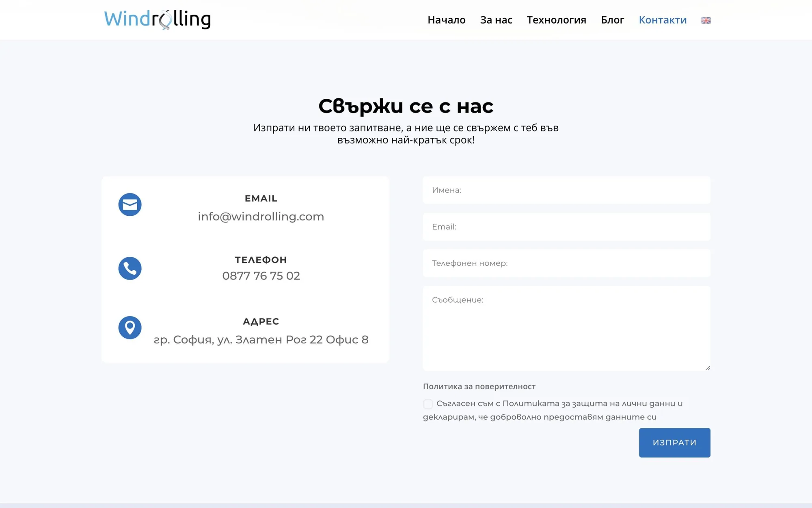Click the address гр. София, ул. Златен Рог text

(x=261, y=339)
